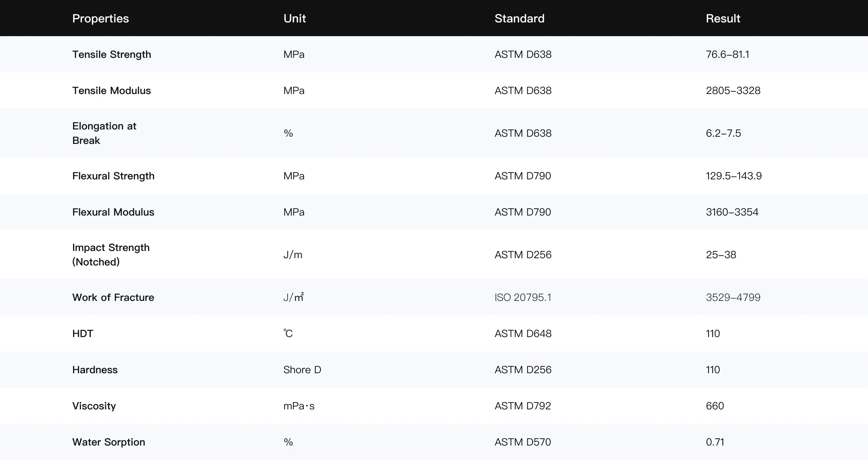The height and width of the screenshot is (460, 868).
Task: Select the Tensile Strength property cell
Action: pos(112,54)
